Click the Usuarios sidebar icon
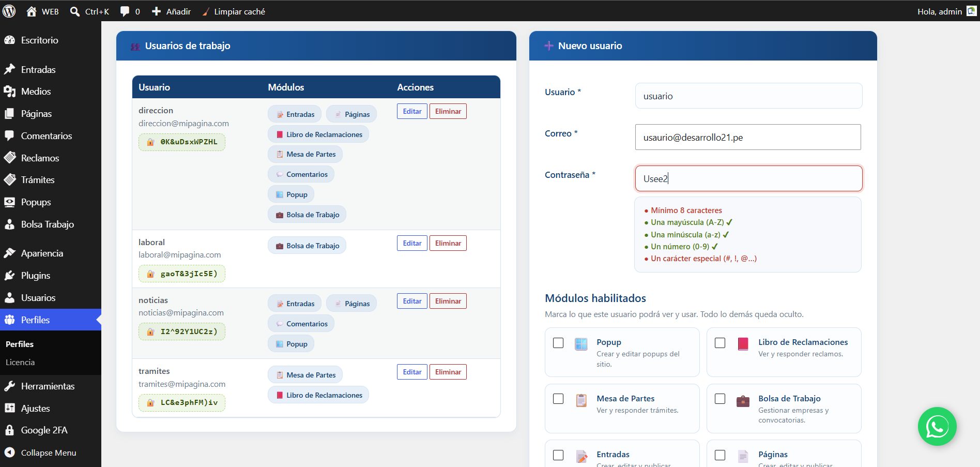The height and width of the screenshot is (467, 980). (10, 298)
